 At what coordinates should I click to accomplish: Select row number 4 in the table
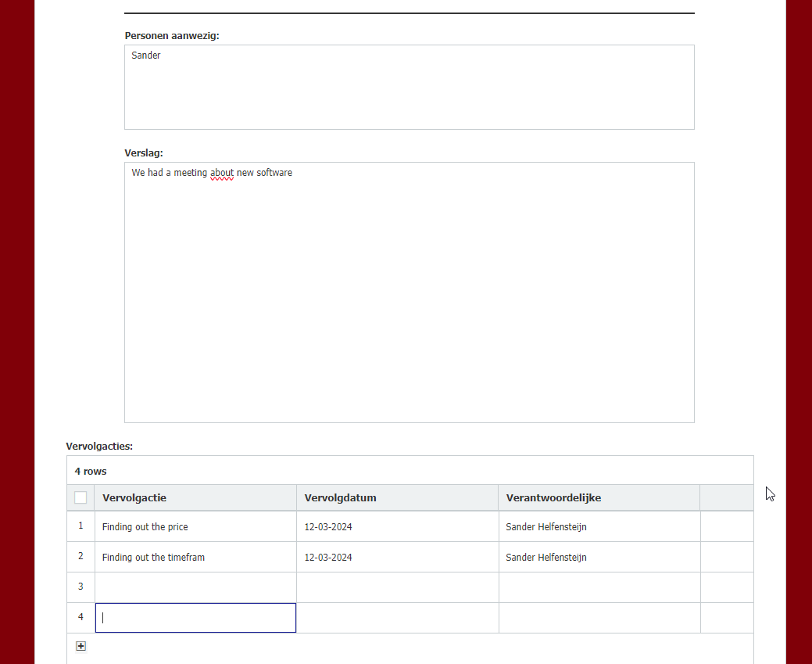(80, 618)
